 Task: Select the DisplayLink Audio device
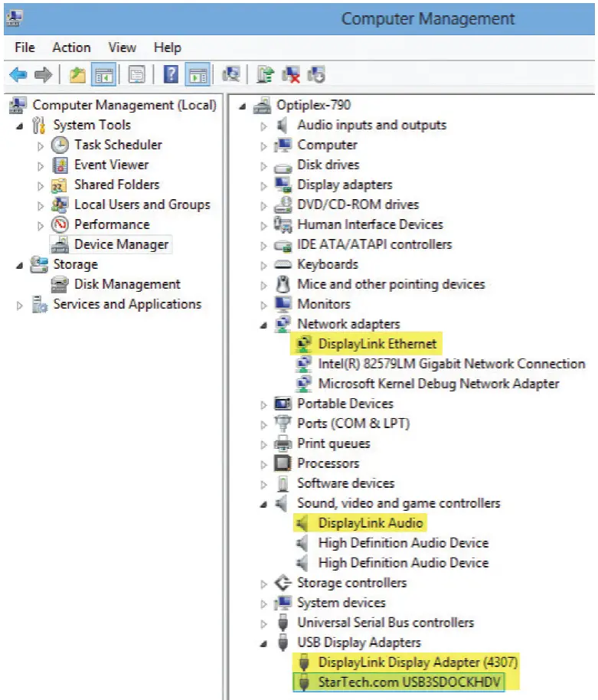click(x=371, y=523)
